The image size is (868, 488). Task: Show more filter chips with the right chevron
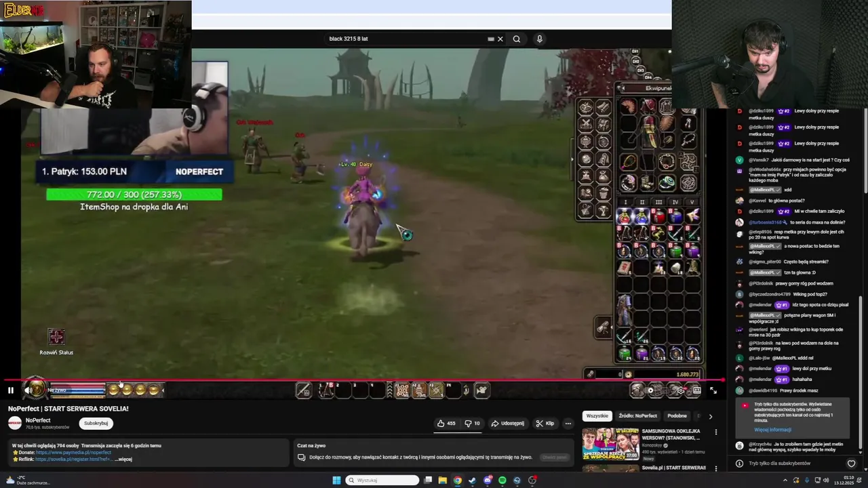coord(710,416)
